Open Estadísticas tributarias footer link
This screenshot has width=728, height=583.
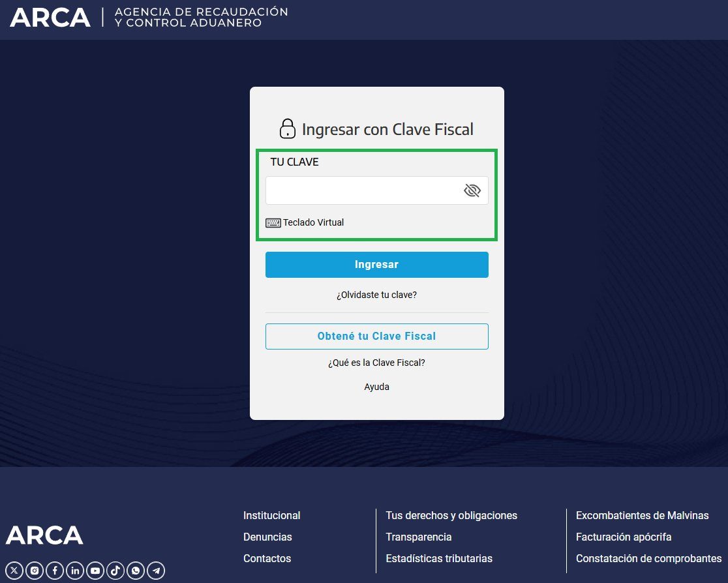point(439,558)
